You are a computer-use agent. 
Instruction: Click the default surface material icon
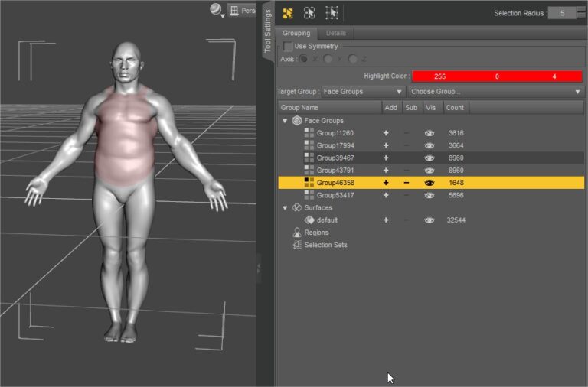pos(309,220)
